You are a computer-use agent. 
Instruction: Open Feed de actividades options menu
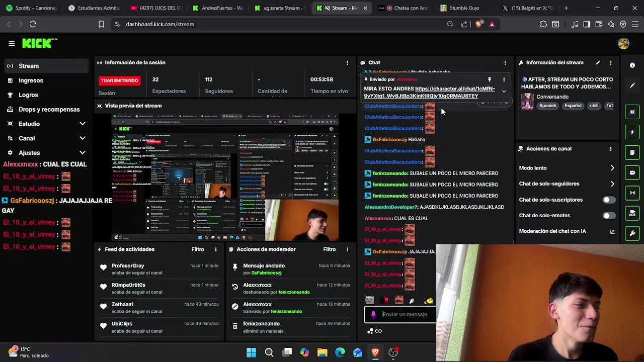click(x=216, y=249)
